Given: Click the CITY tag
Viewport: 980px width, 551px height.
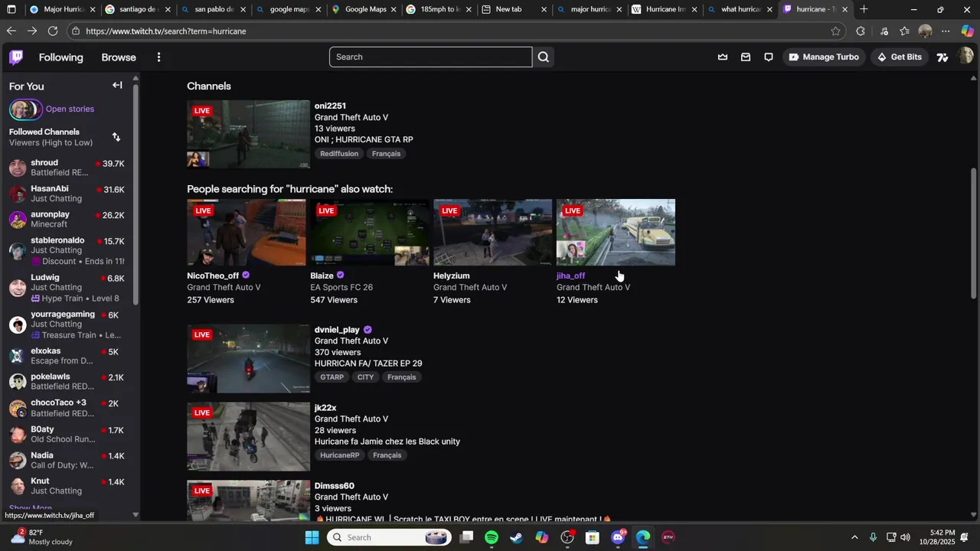Looking at the screenshot, I should click(365, 377).
